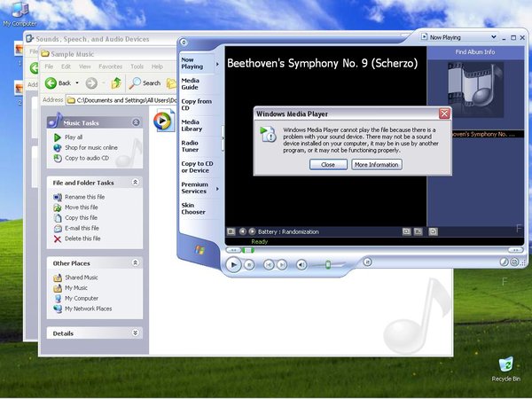The width and height of the screenshot is (532, 399).
Task: Select previous visualization arrow
Action: coord(242,231)
